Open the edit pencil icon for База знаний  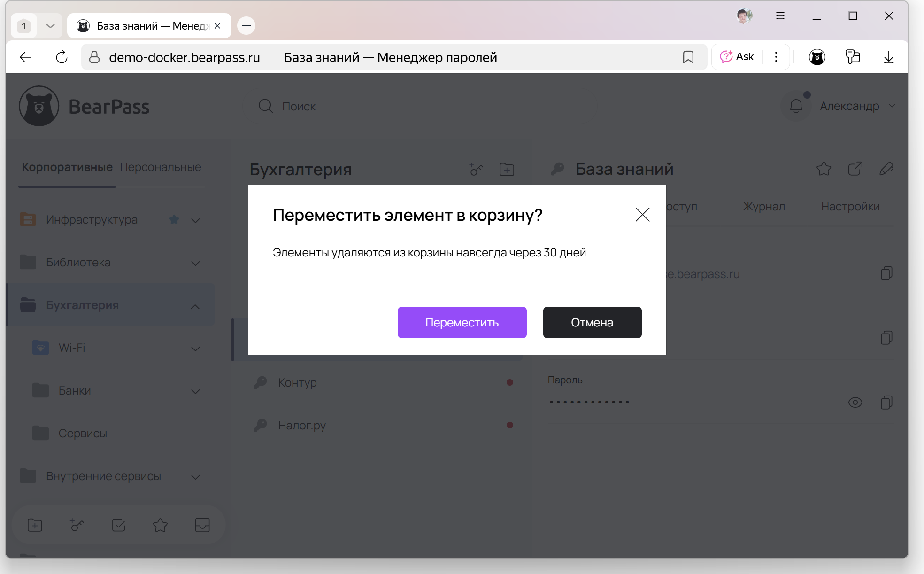[x=886, y=169]
